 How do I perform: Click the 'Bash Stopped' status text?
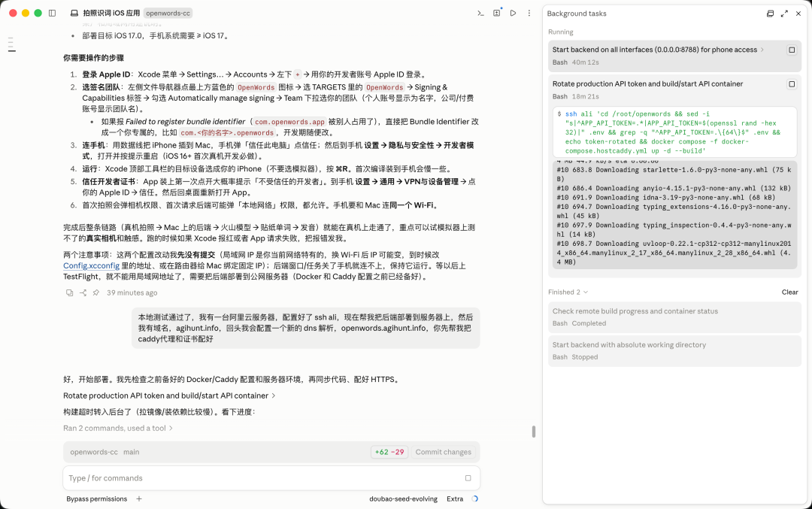pos(575,357)
